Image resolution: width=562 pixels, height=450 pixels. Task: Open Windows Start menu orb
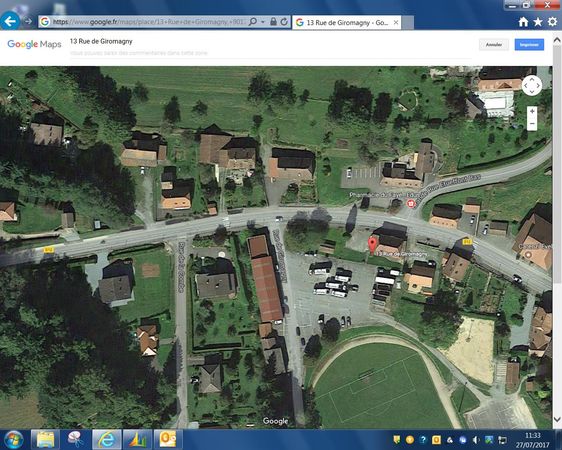pos(13,439)
